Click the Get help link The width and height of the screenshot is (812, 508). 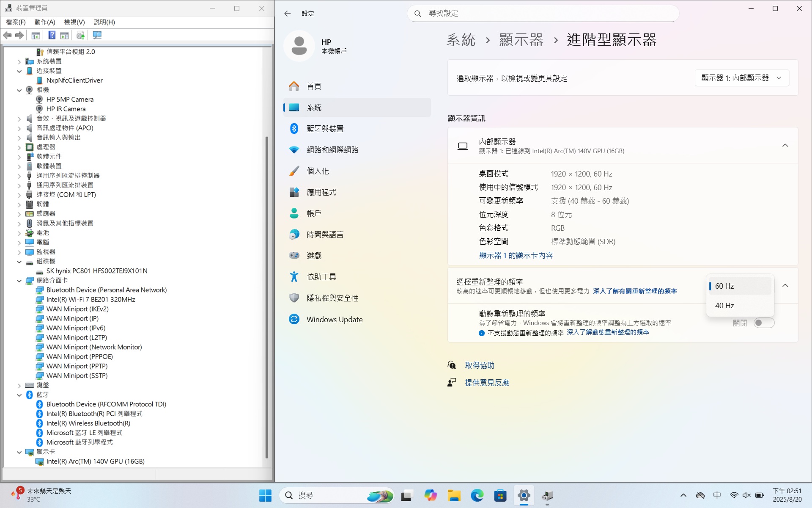(x=479, y=365)
